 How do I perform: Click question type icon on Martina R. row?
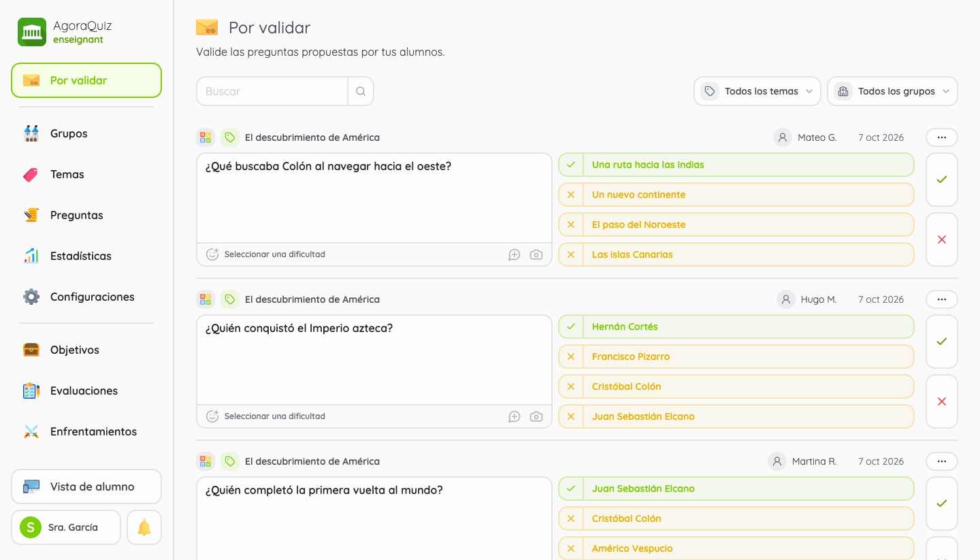point(206,461)
